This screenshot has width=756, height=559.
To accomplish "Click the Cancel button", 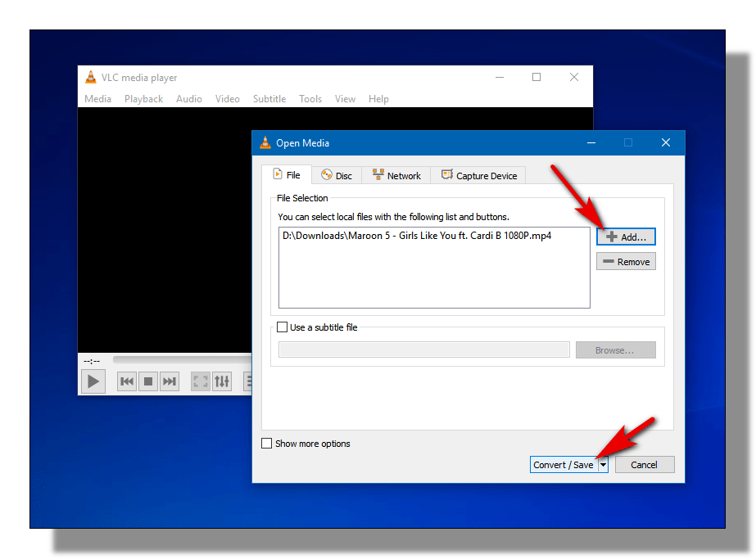I will tap(645, 464).
